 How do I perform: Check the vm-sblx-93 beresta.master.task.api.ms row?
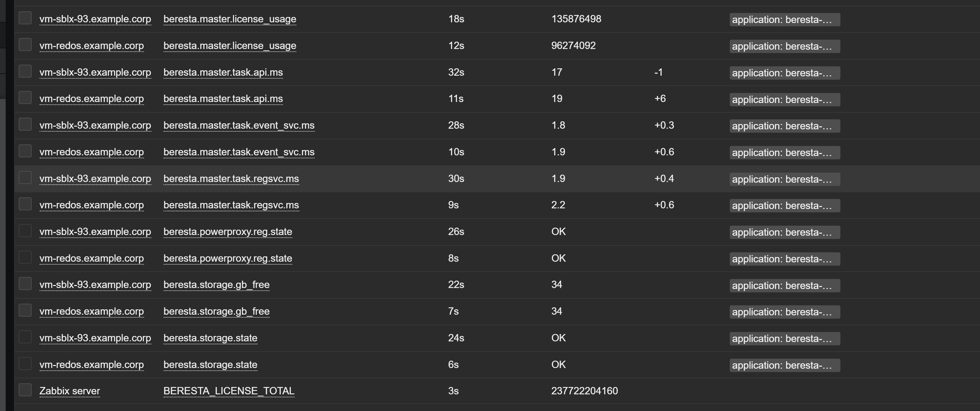click(25, 71)
